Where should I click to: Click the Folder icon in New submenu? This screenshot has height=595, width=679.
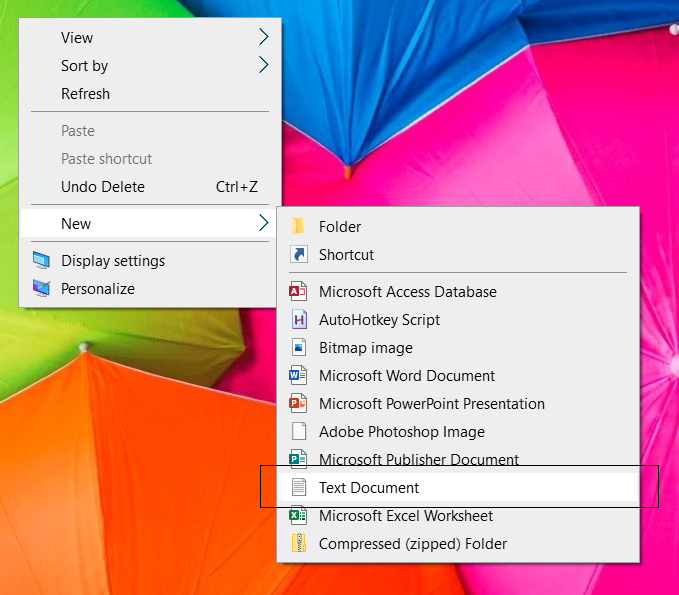coord(298,226)
